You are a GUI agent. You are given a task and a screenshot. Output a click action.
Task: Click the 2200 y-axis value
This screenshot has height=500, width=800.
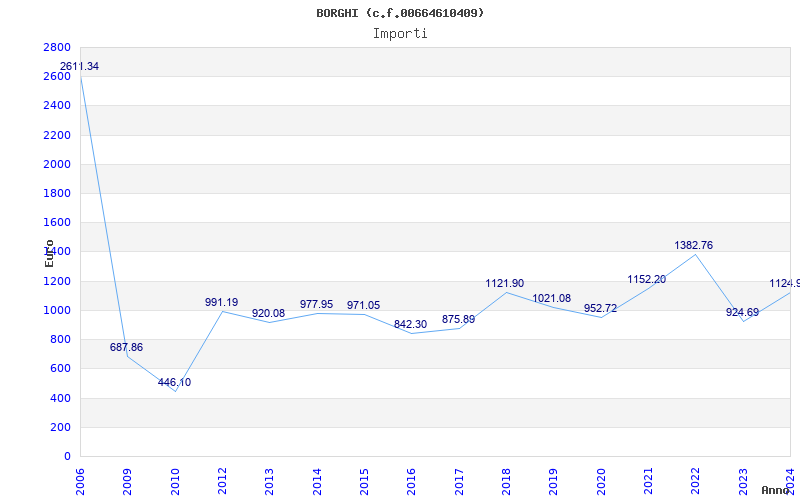tap(57, 135)
